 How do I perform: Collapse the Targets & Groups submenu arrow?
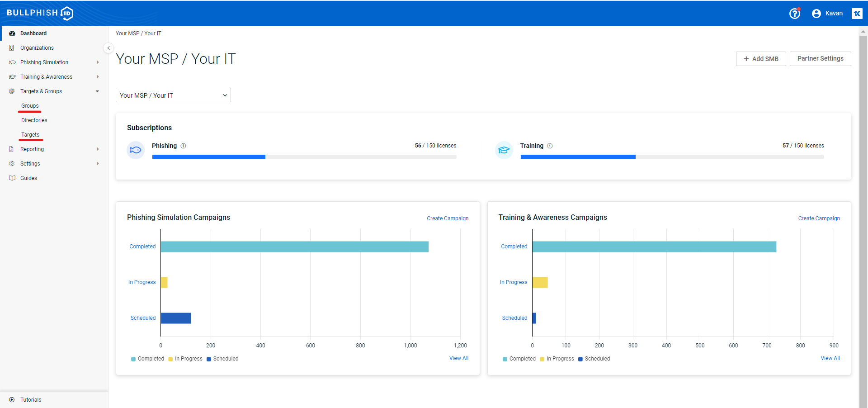pos(98,91)
